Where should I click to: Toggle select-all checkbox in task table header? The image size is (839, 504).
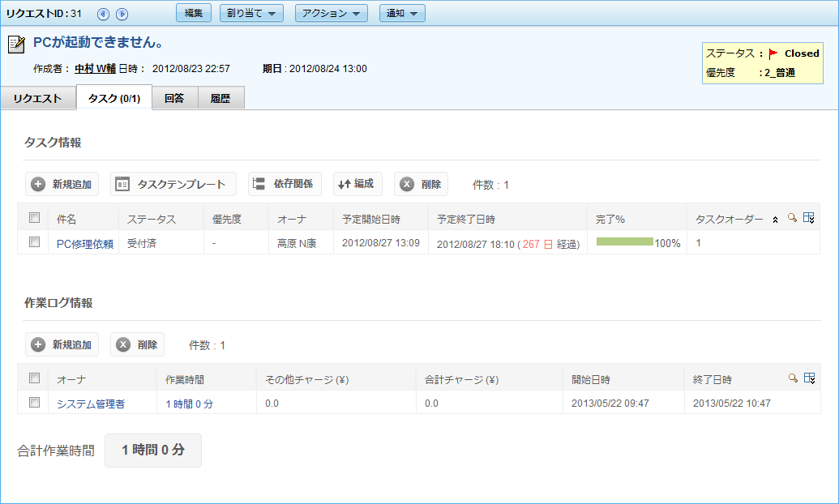[x=35, y=218]
